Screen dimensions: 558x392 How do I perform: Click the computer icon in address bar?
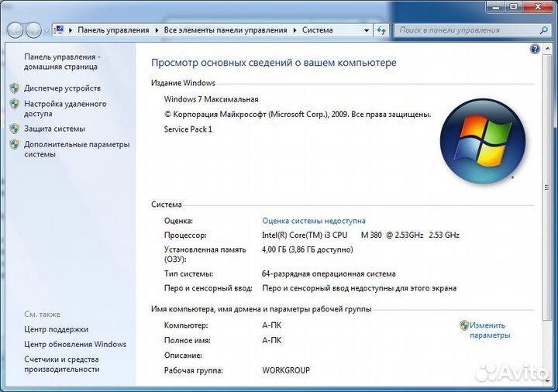(x=59, y=30)
